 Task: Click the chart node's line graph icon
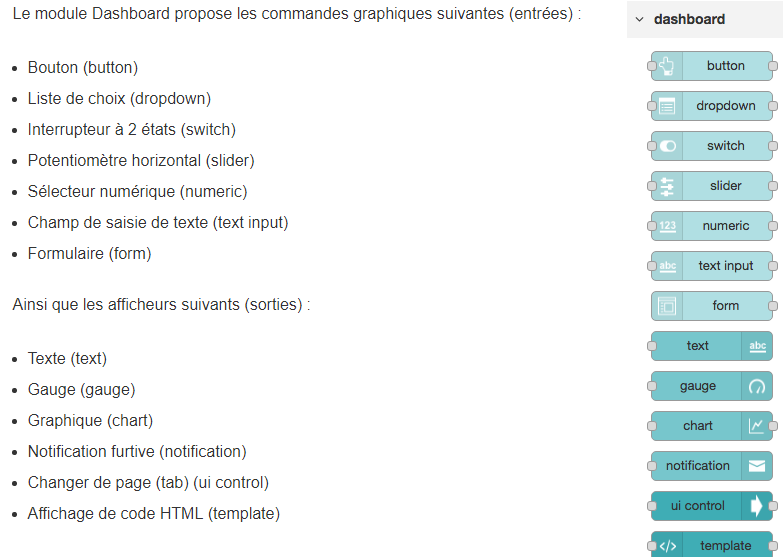[756, 426]
